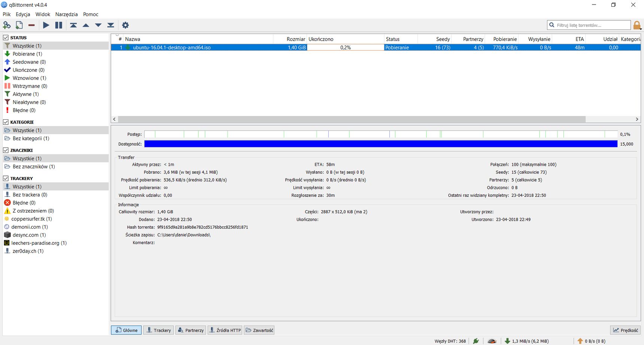Click the 0,2% Ukończono progress bar
The height and width of the screenshot is (345, 644).
(346, 48)
